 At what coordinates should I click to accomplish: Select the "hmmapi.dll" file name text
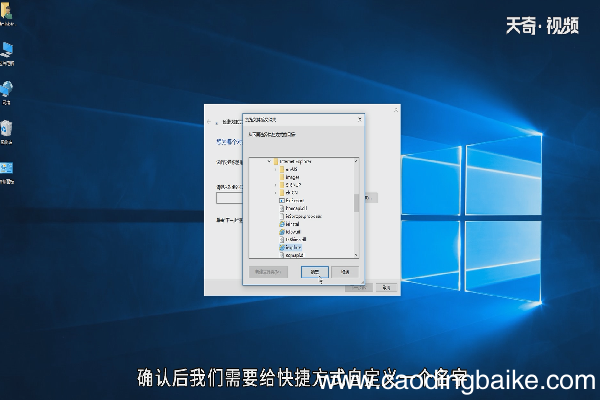[x=297, y=208]
